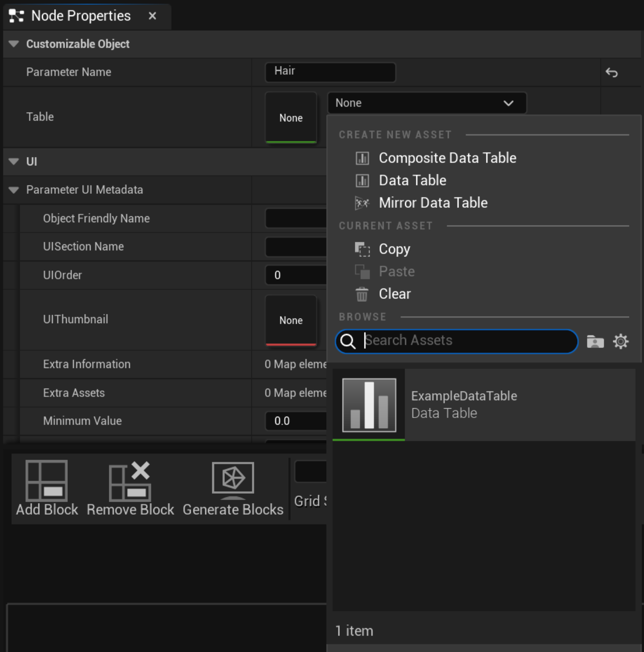This screenshot has width=644, height=652.
Task: Click the Parameter Name Hair field
Action: (x=330, y=72)
